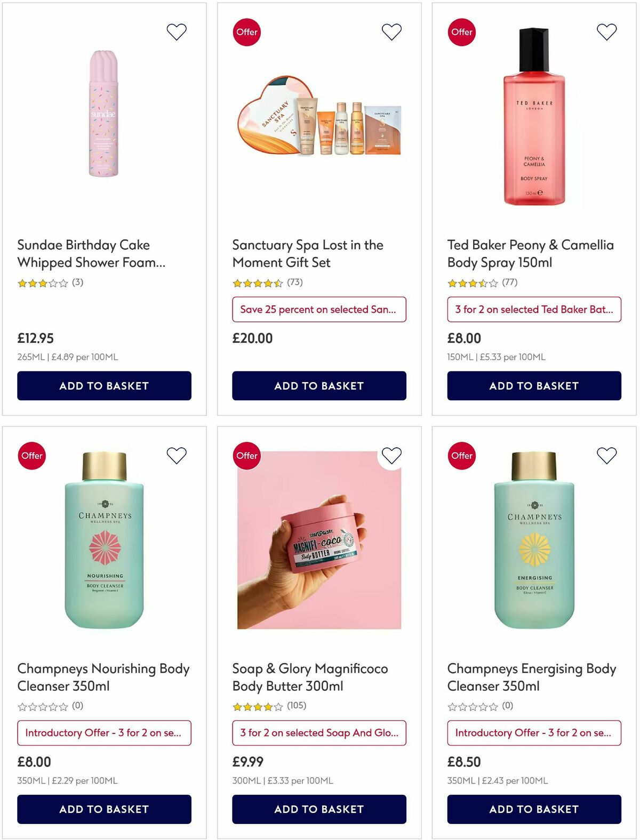Click the Offer badge on Champneys Energising Cleanser
Image resolution: width=640 pixels, height=840 pixels.
point(461,456)
